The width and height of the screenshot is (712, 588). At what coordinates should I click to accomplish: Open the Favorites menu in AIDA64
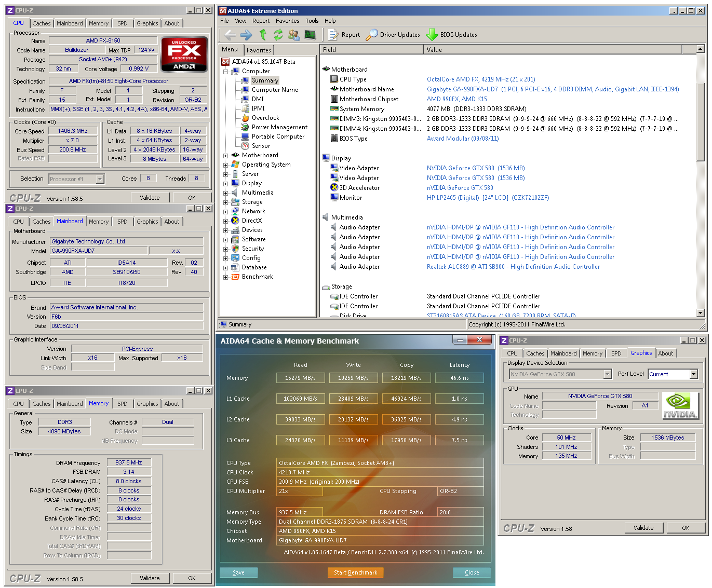[x=288, y=21]
